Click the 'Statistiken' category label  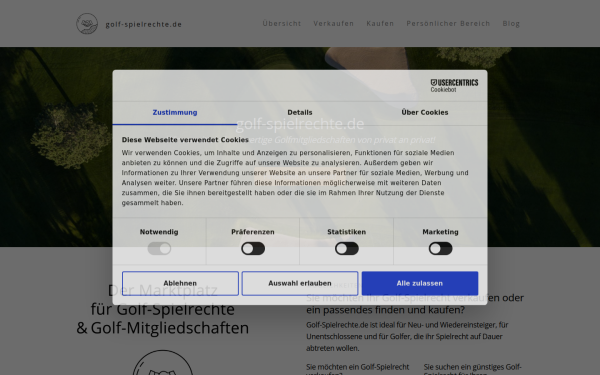346,232
